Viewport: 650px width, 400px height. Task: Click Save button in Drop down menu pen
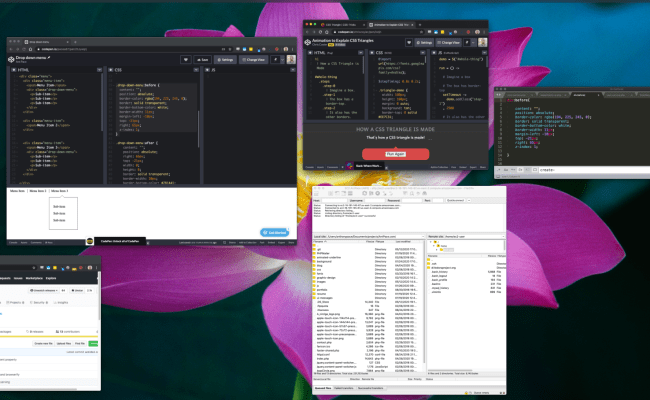point(202,60)
